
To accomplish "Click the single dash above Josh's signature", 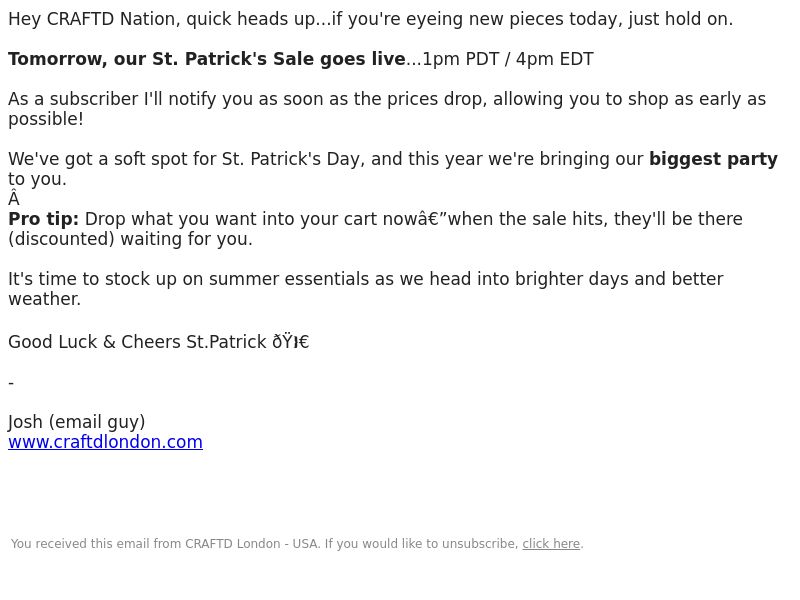I will 11,383.
